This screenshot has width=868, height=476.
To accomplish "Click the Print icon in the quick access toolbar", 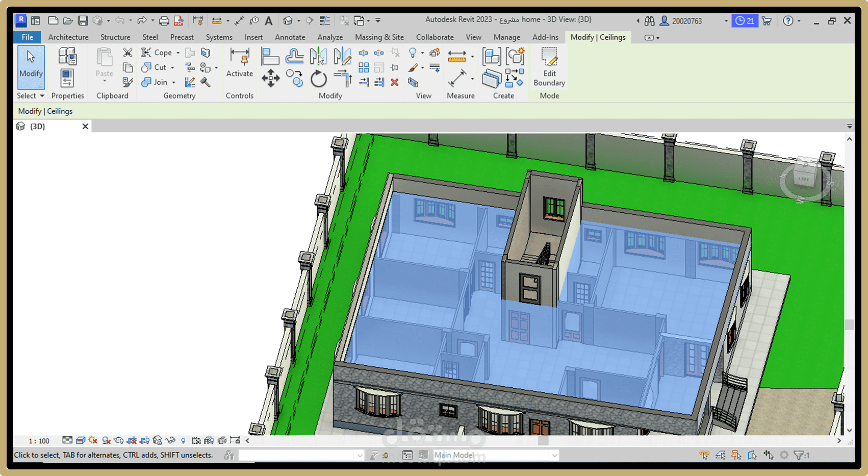I will [164, 20].
